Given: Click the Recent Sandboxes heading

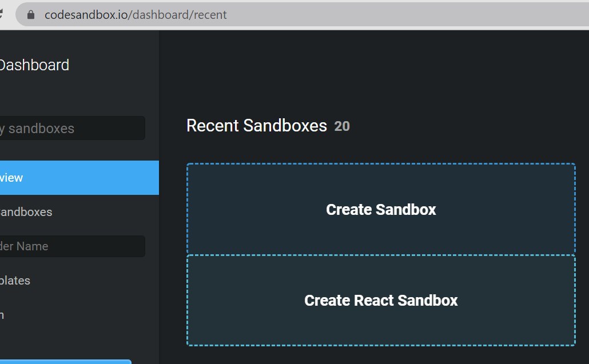Looking at the screenshot, I should tap(257, 126).
